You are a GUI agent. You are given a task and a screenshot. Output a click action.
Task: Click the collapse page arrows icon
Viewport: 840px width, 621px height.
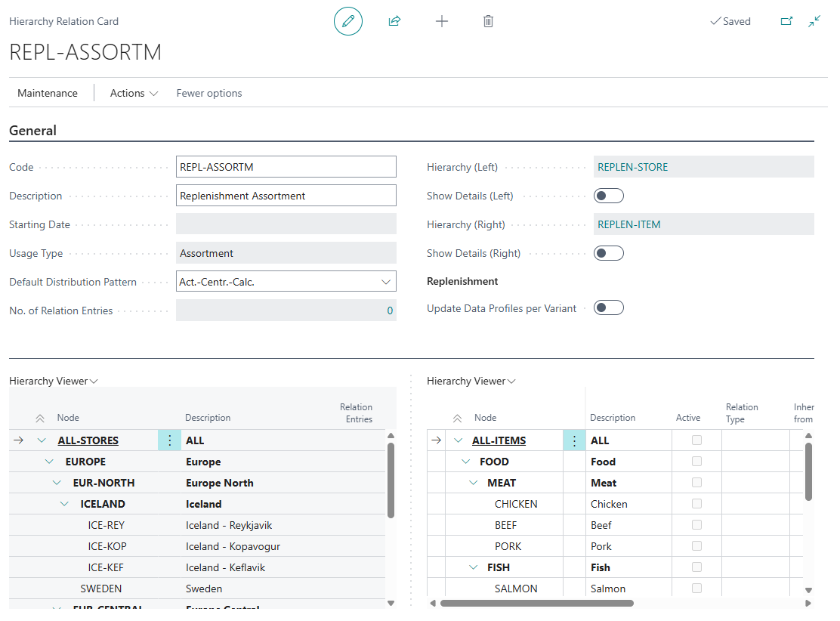pos(814,21)
